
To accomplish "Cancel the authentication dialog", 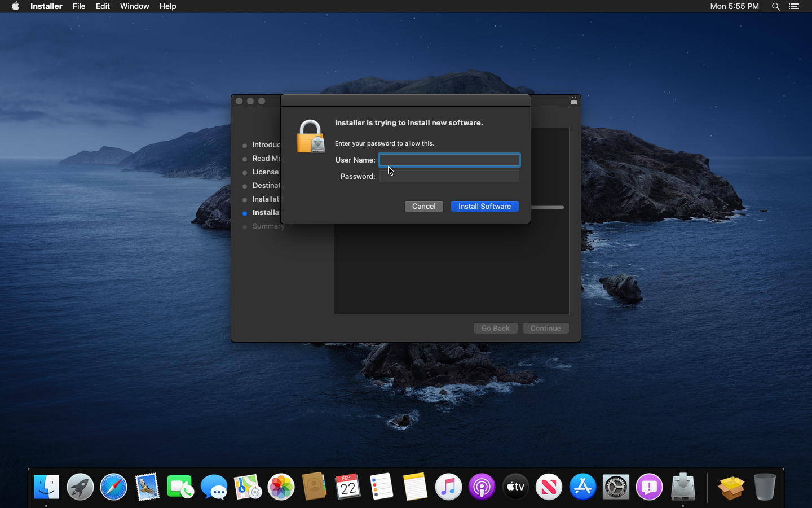I will point(423,207).
